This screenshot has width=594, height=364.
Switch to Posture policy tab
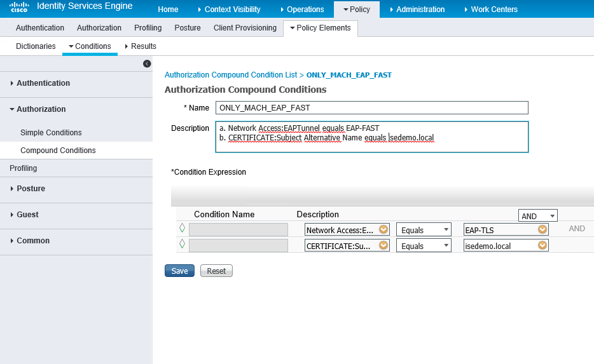click(x=188, y=28)
